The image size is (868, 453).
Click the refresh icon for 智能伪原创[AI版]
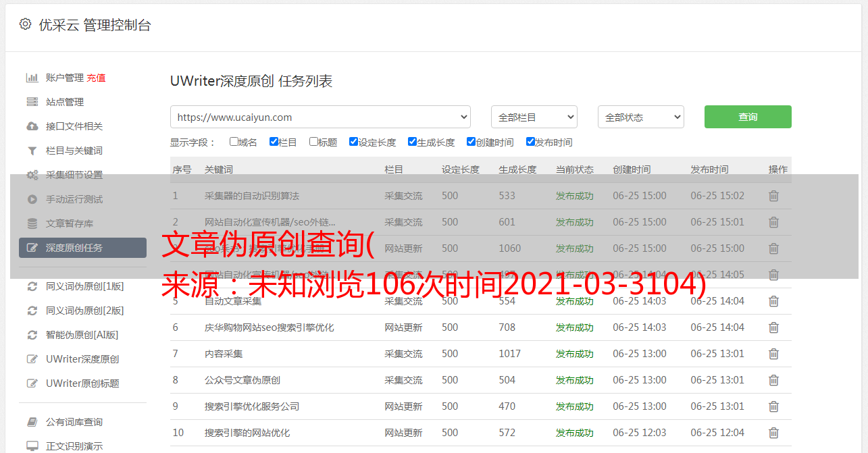[x=32, y=335]
